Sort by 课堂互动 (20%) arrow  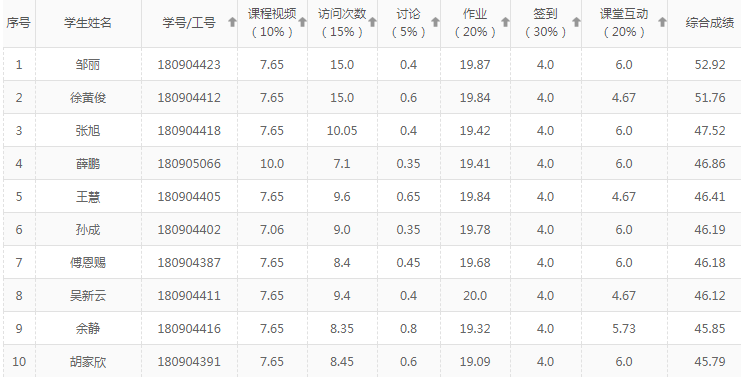662,22
